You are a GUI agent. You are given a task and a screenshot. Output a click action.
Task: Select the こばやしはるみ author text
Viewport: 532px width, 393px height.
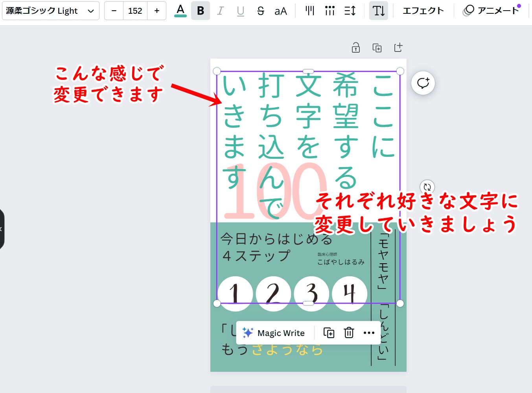341,262
